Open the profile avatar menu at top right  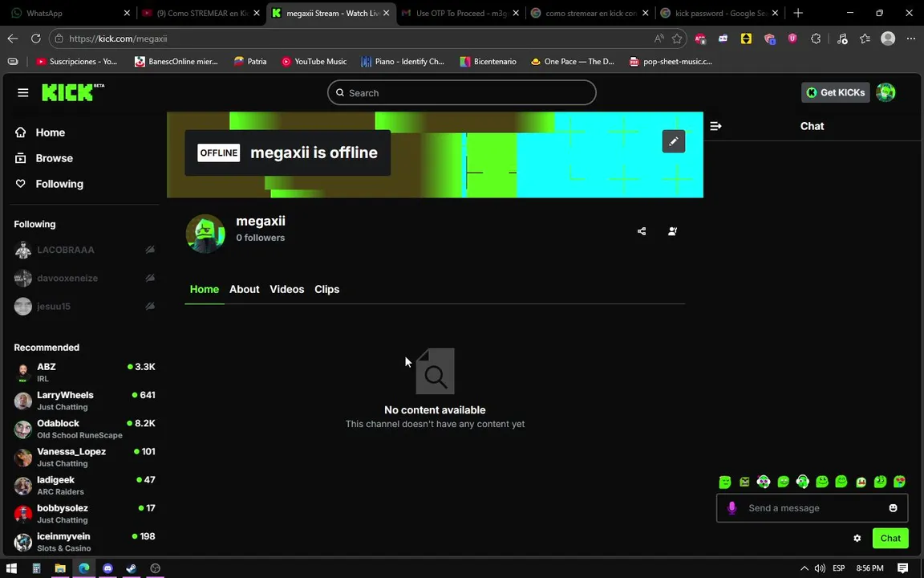click(x=885, y=92)
